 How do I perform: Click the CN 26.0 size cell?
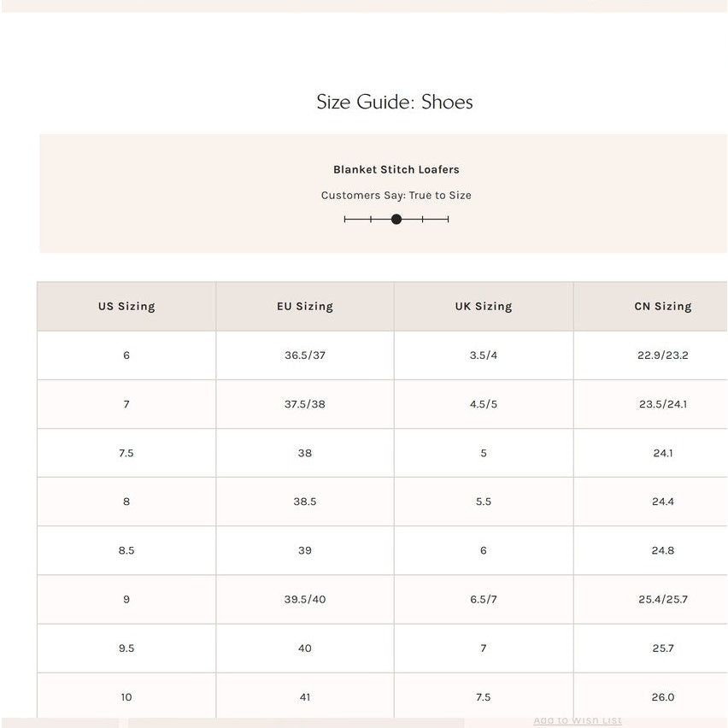pyautogui.click(x=663, y=697)
